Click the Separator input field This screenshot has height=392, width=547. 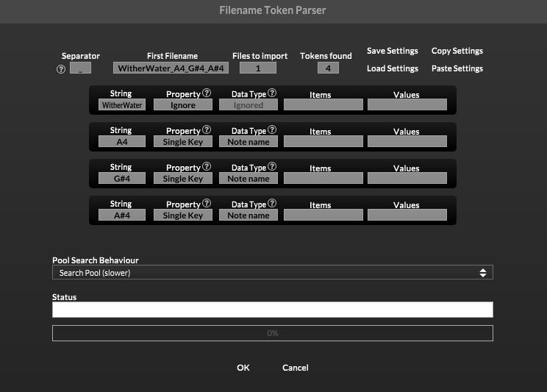click(80, 68)
